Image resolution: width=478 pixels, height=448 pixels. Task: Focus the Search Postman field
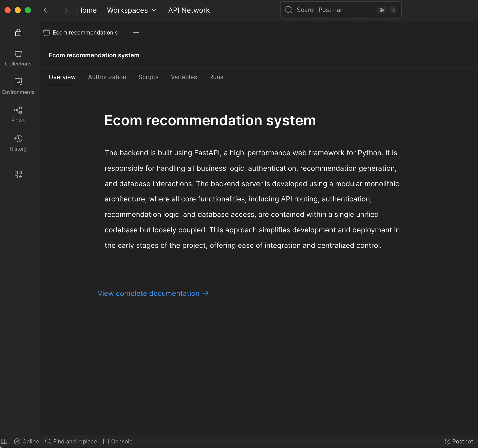[341, 10]
